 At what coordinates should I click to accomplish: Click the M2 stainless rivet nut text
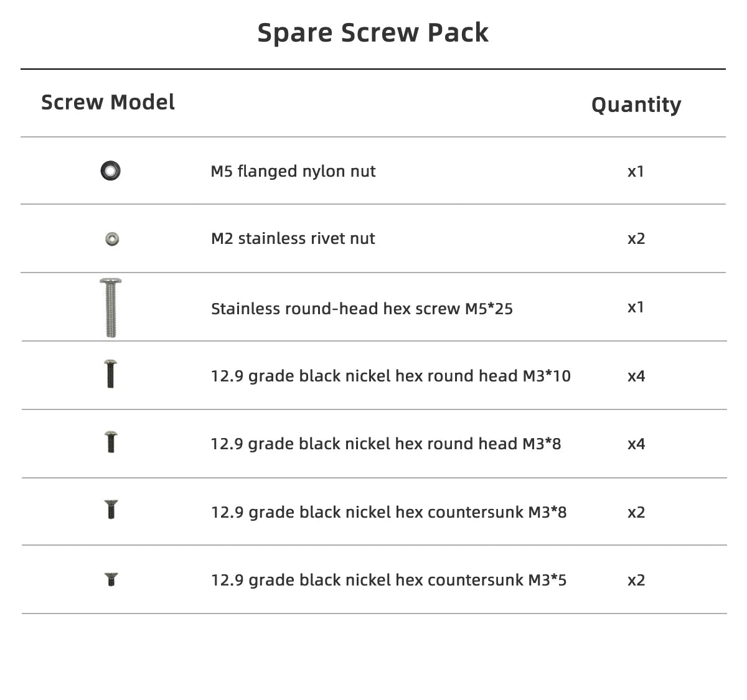click(x=293, y=238)
